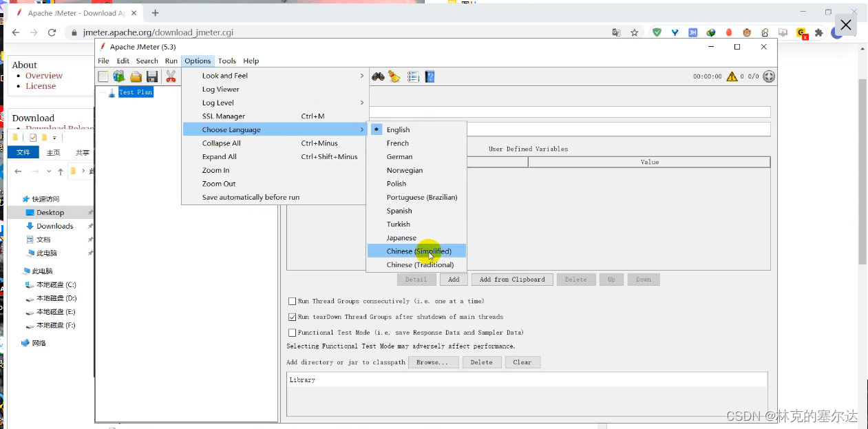Image resolution: width=868 pixels, height=429 pixels.
Task: Open the Explorer quick access toolbar dropdown
Action: coord(54,138)
